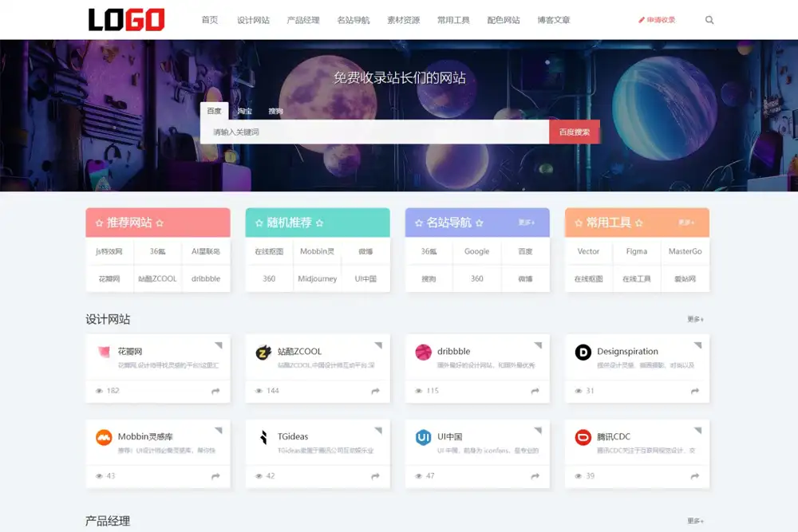Open 站酷ZCOOL link in 推荐网站 panel
The height and width of the screenshot is (532, 798).
(x=158, y=278)
